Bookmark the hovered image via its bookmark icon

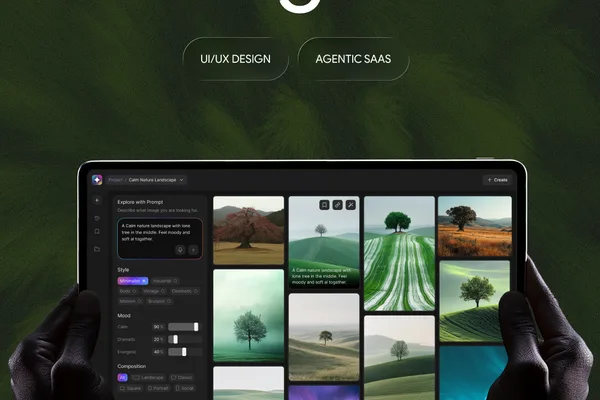pyautogui.click(x=324, y=205)
